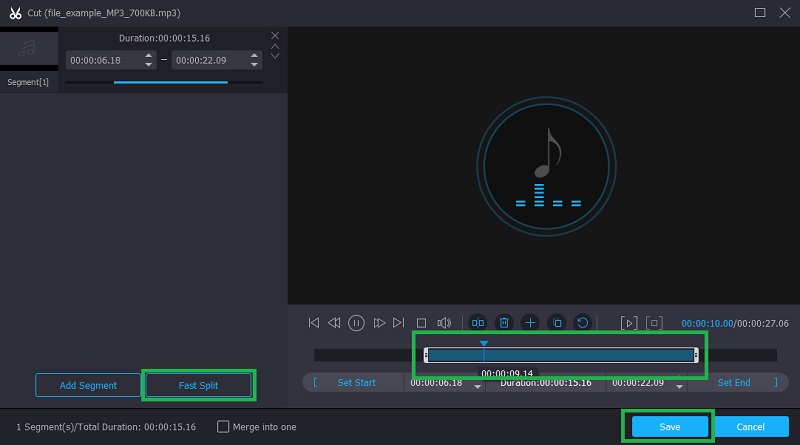Mute audio with the speaker icon

click(x=445, y=323)
